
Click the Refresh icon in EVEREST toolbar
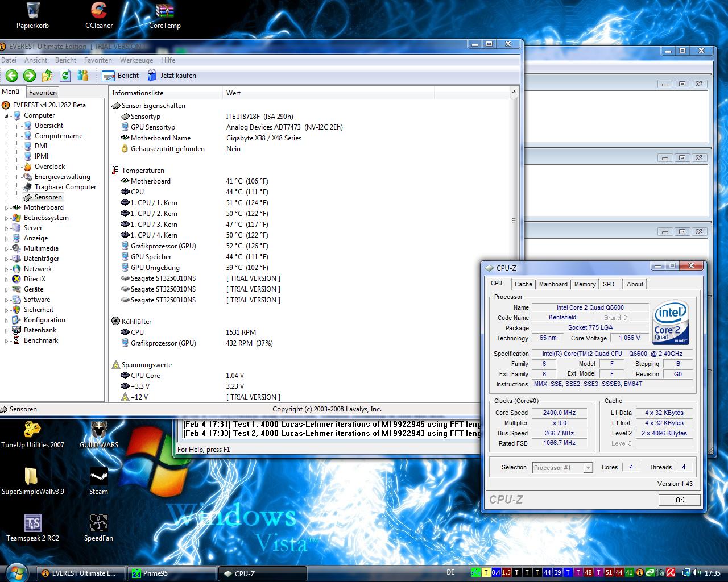click(x=65, y=76)
